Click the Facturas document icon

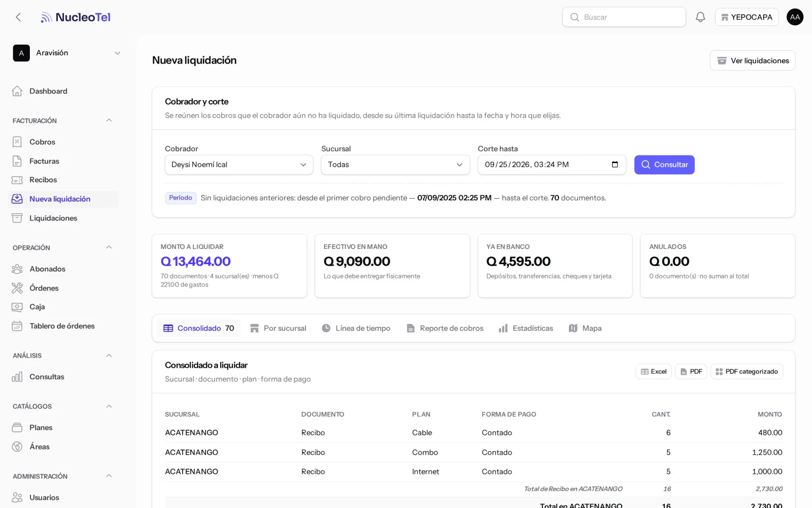(x=17, y=161)
